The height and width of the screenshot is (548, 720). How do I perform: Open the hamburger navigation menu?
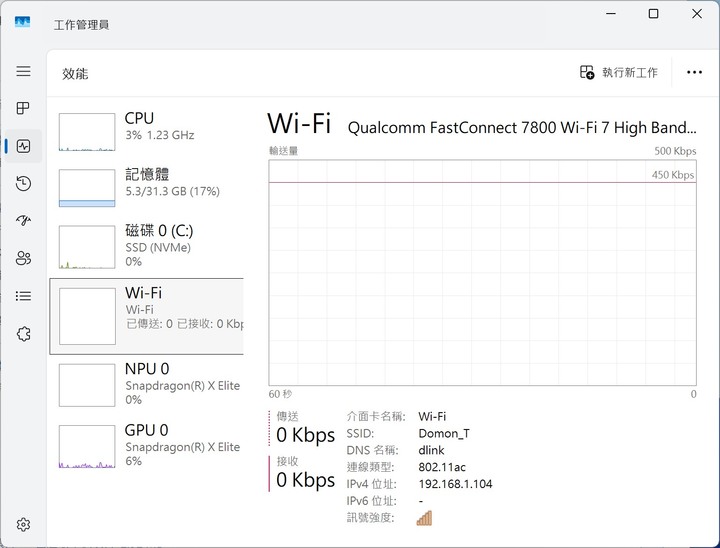pyautogui.click(x=23, y=71)
